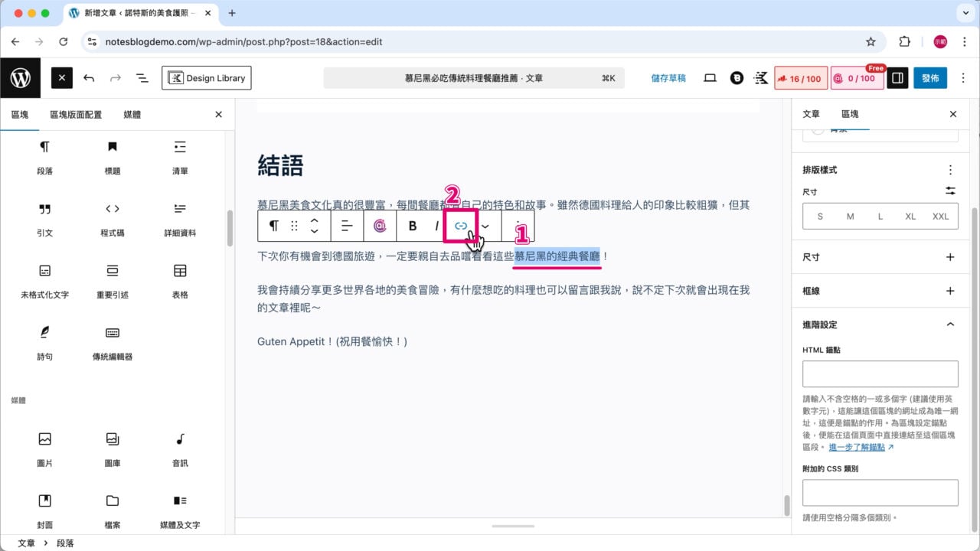The height and width of the screenshot is (551, 980).
Task: Open more options next to the link icon
Action: point(485,226)
